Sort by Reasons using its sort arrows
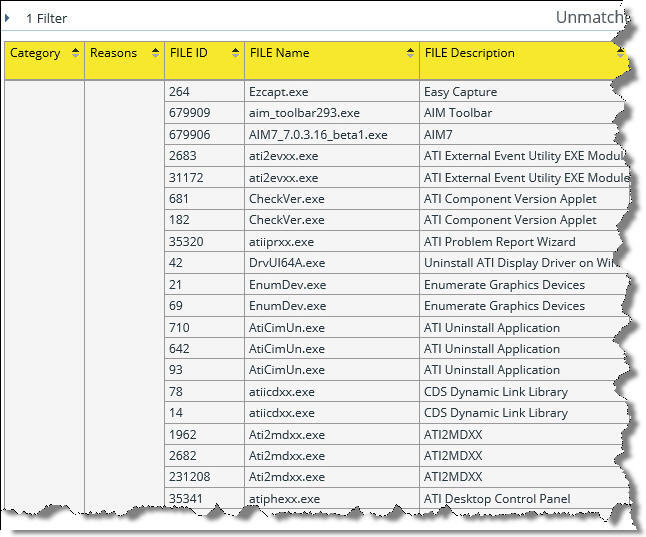Screen dimensions: 646x537 pos(155,53)
